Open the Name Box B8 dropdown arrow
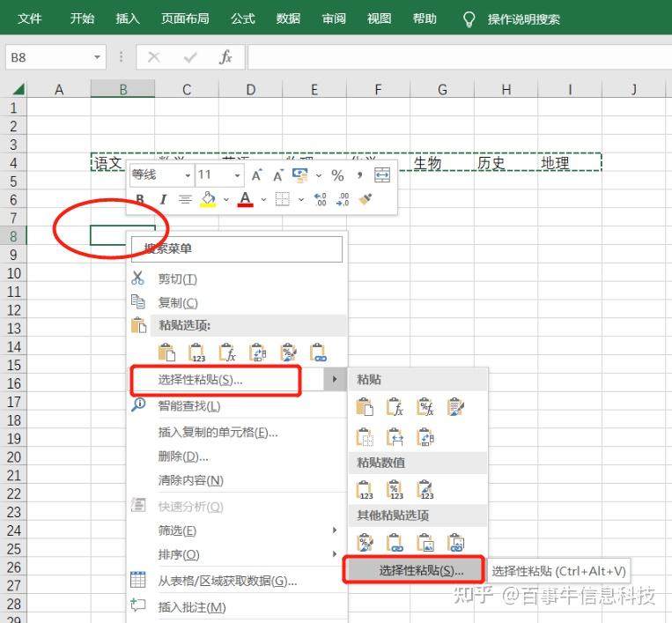 click(97, 57)
